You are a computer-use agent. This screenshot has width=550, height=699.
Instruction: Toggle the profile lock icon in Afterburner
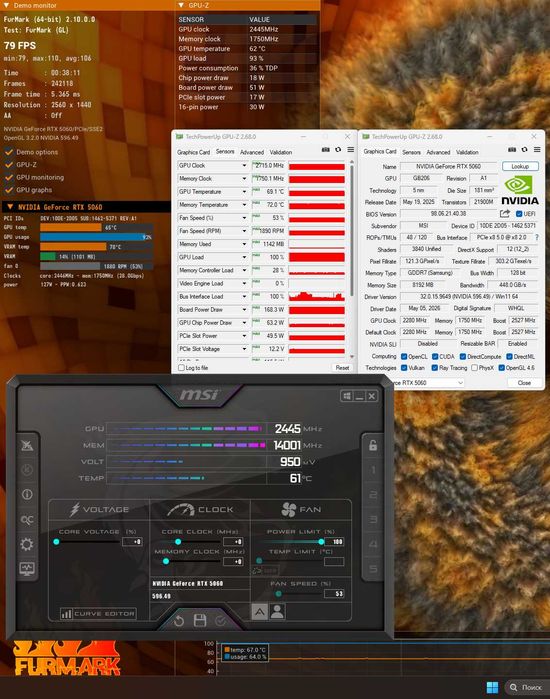click(x=373, y=445)
